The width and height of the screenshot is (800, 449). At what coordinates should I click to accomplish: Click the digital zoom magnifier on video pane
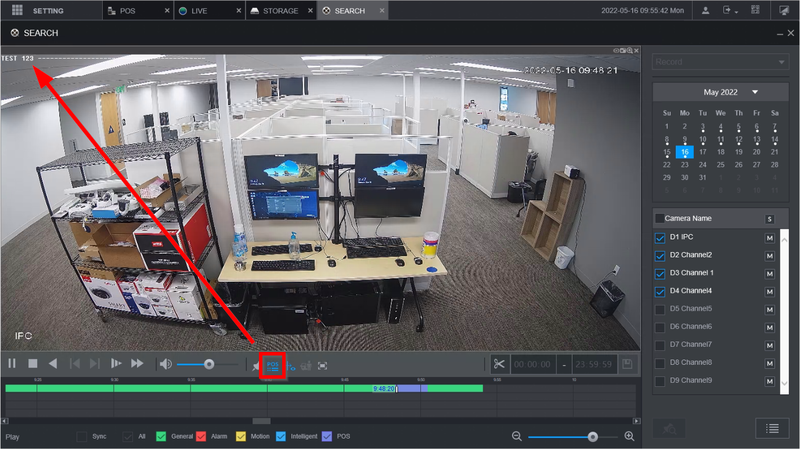(630, 51)
